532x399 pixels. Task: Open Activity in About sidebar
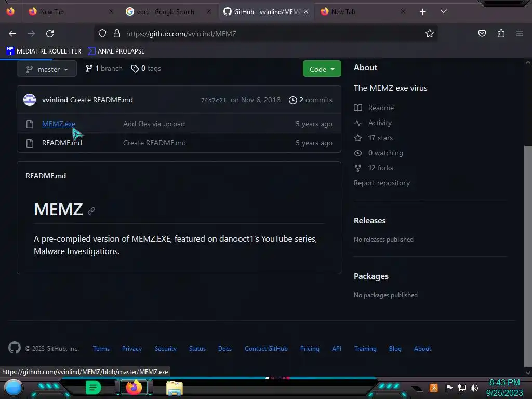coord(373,123)
